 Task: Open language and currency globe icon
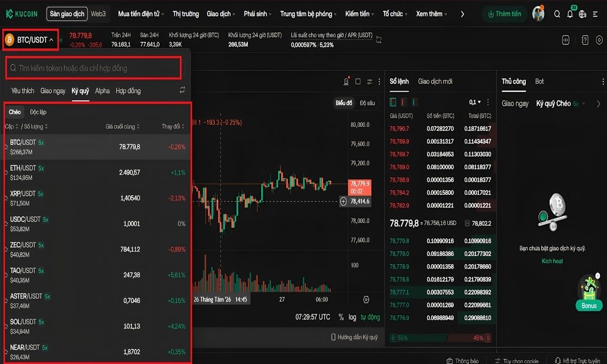pos(583,14)
